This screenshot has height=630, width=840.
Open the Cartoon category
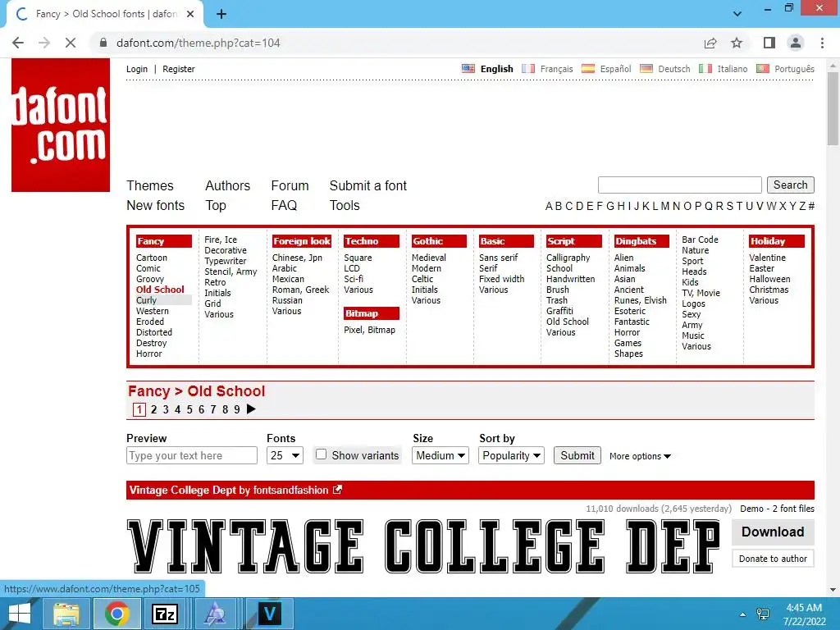pos(152,258)
